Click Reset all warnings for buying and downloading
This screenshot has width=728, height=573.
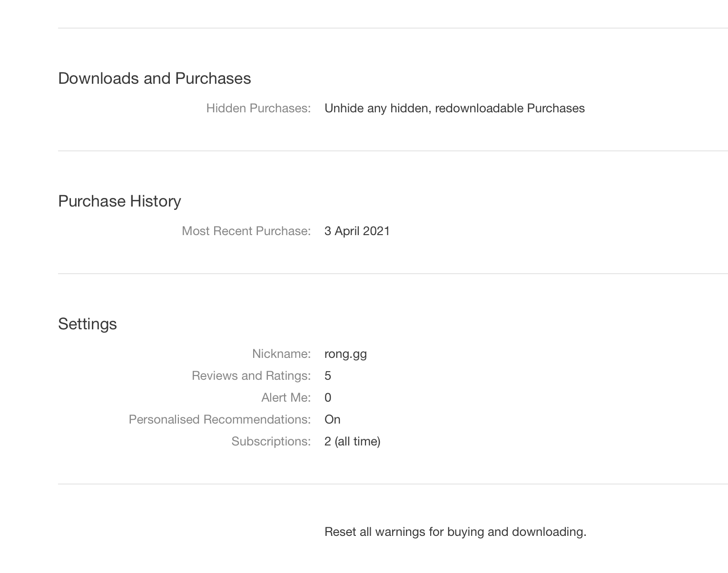pyautogui.click(x=455, y=532)
